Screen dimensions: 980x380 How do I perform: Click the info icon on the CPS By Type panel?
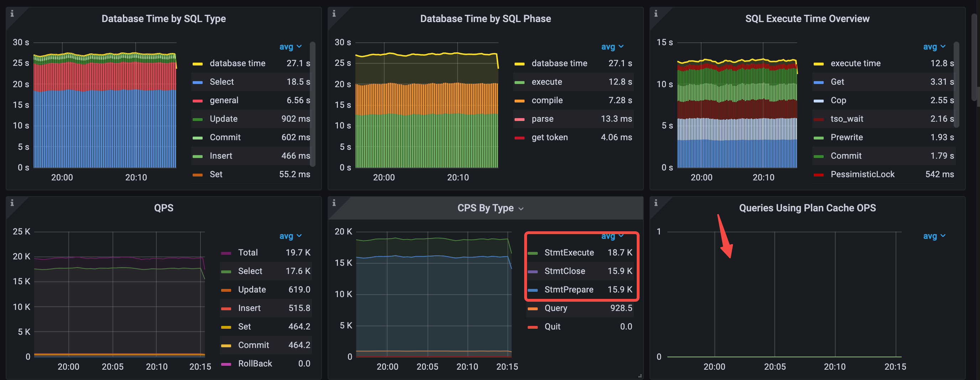click(334, 202)
